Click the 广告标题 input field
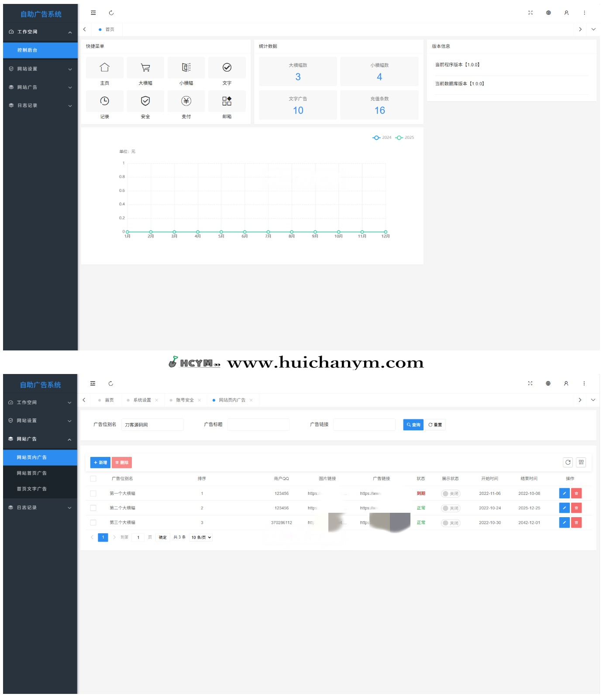 258,425
